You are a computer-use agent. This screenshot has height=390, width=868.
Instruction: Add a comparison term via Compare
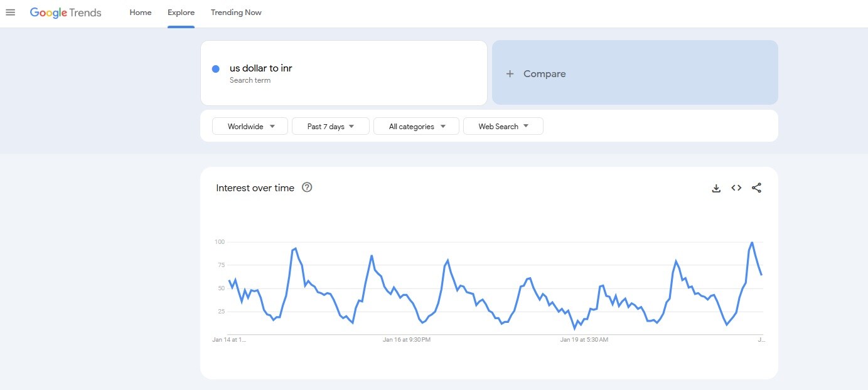click(635, 73)
